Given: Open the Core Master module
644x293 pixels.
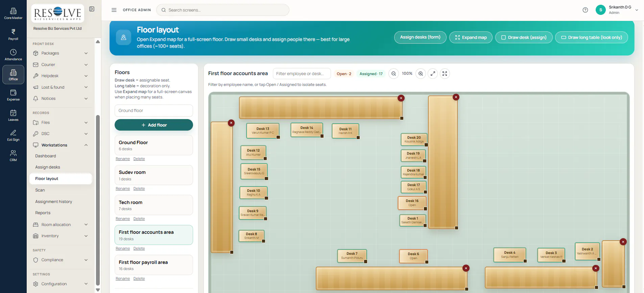Looking at the screenshot, I should [13, 14].
